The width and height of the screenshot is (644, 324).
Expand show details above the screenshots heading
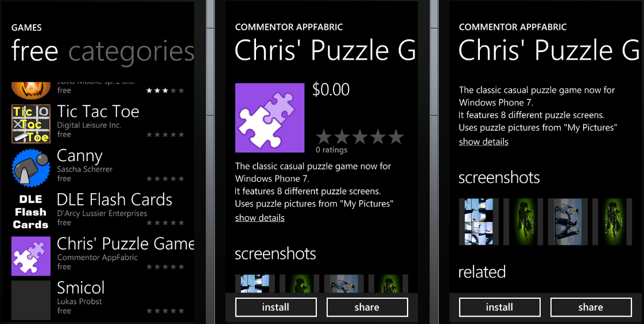(483, 142)
